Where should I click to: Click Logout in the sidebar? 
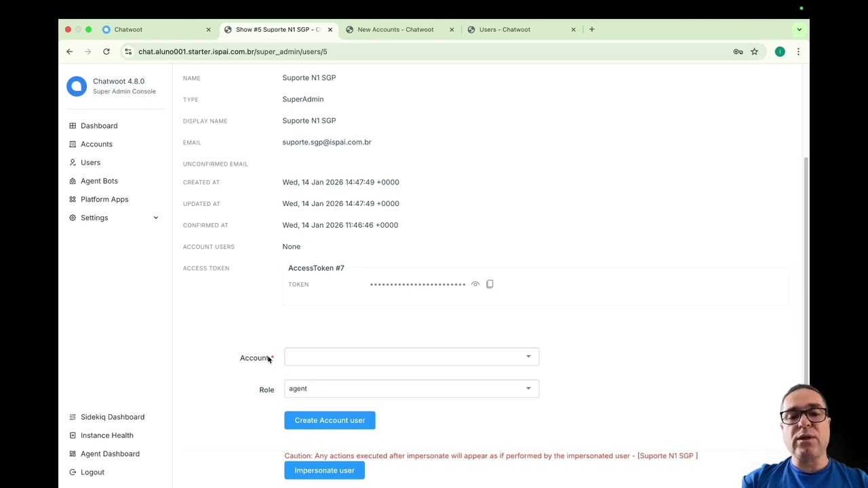point(92,472)
